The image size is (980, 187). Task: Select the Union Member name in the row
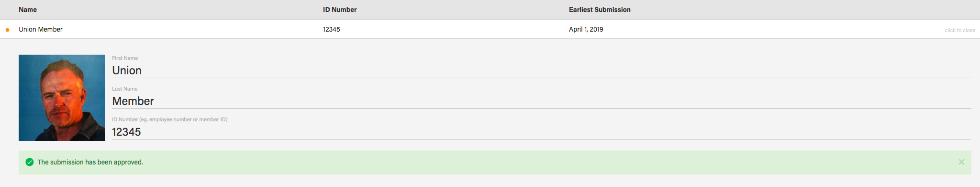[x=41, y=29]
